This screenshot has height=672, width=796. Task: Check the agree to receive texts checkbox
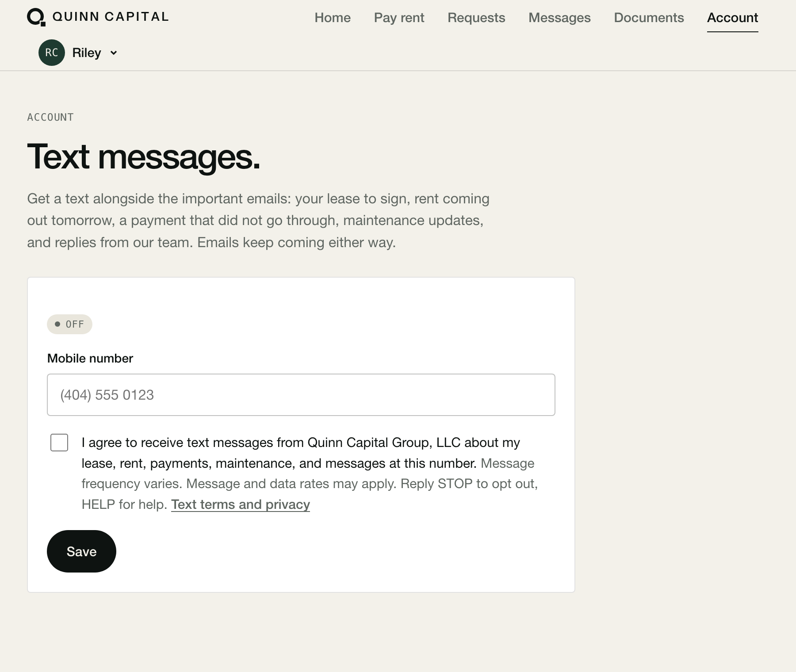59,443
